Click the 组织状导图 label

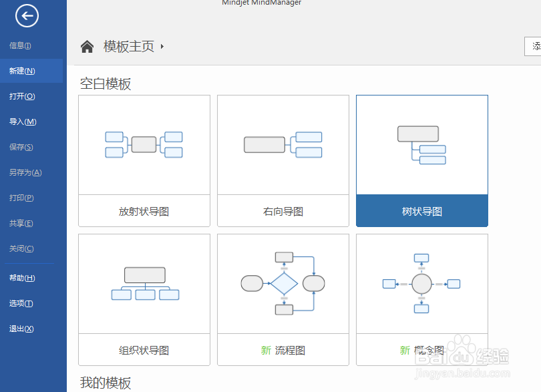(144, 350)
